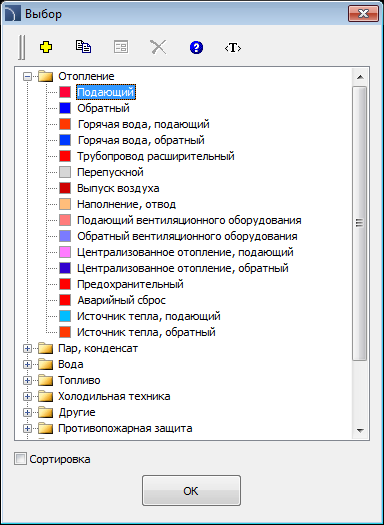Select Источник тепла, подающий
Screen dimensions: 384x525
pyautogui.click(x=149, y=316)
